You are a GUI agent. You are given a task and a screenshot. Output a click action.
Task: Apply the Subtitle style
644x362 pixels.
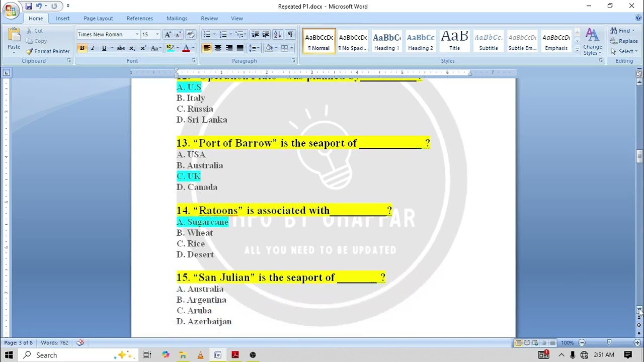coord(488,41)
